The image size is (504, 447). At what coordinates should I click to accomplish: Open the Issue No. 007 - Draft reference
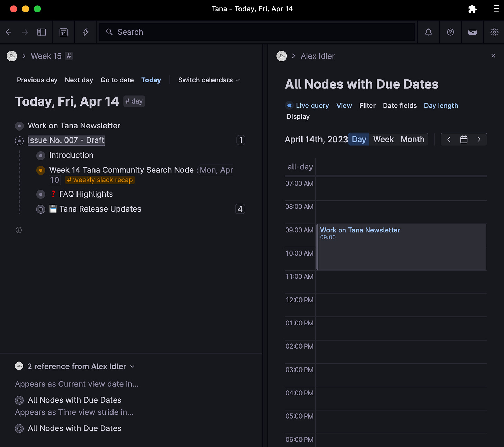coord(66,140)
